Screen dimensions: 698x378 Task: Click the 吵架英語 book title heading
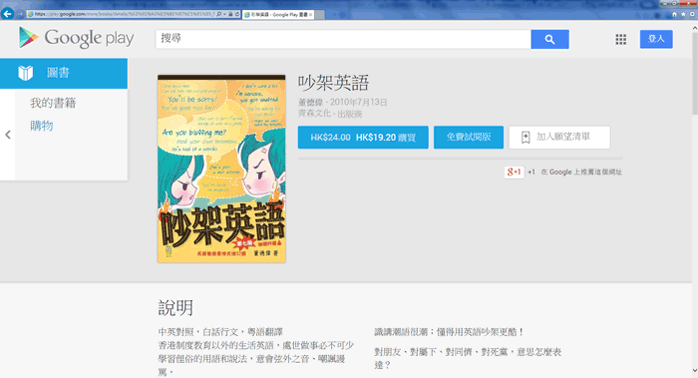coord(333,83)
